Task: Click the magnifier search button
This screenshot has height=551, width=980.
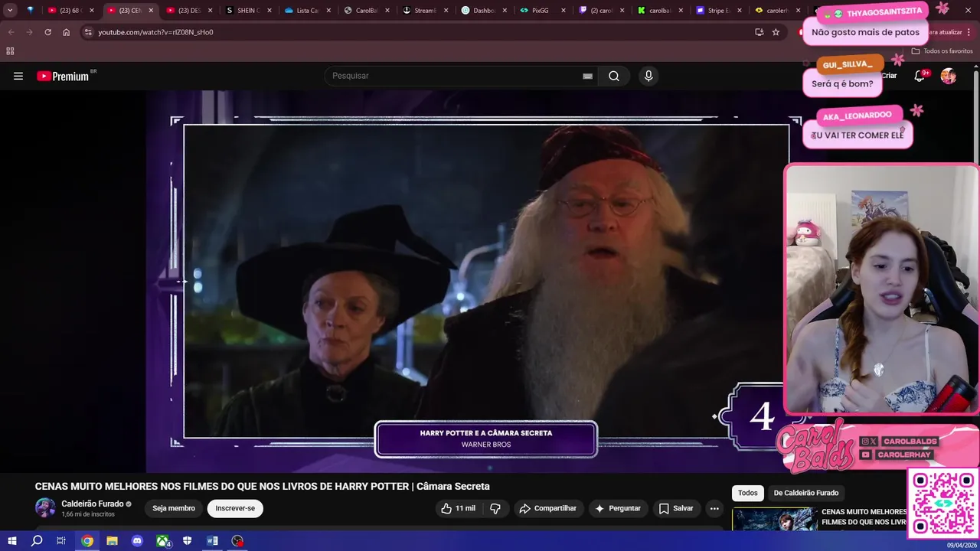Action: pyautogui.click(x=614, y=76)
